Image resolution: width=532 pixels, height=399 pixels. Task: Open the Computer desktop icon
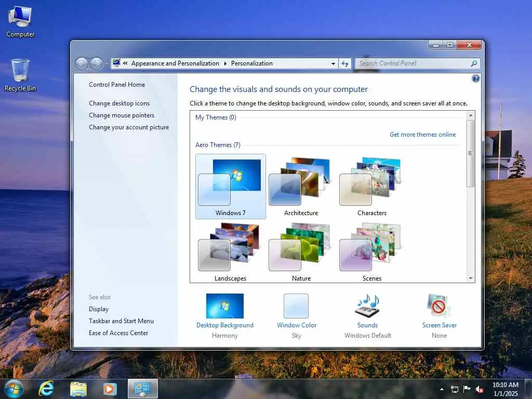(x=20, y=21)
